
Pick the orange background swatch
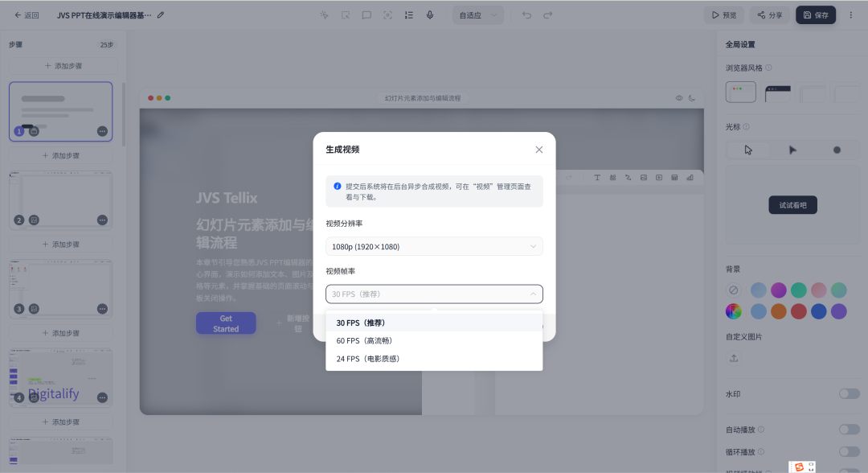point(778,311)
